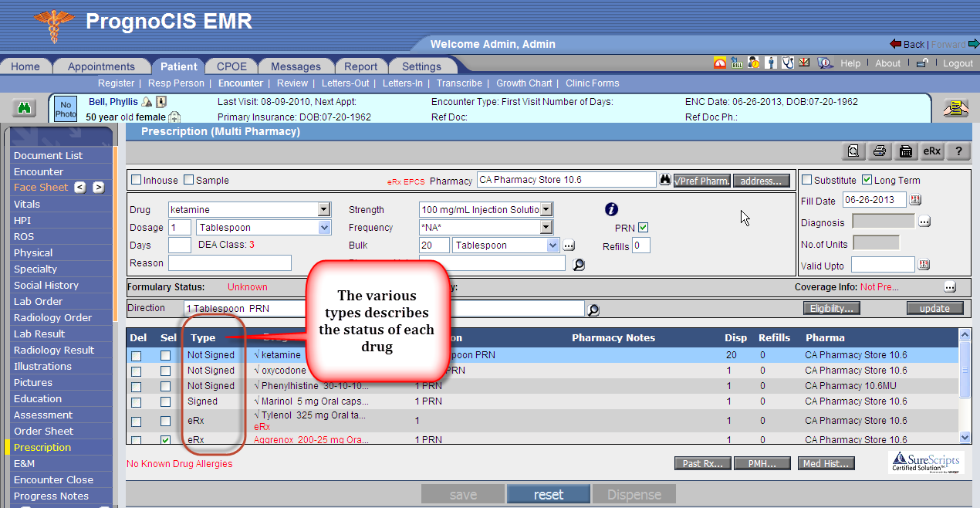980x508 pixels.
Task: Open the Settings tab
Action: click(421, 66)
